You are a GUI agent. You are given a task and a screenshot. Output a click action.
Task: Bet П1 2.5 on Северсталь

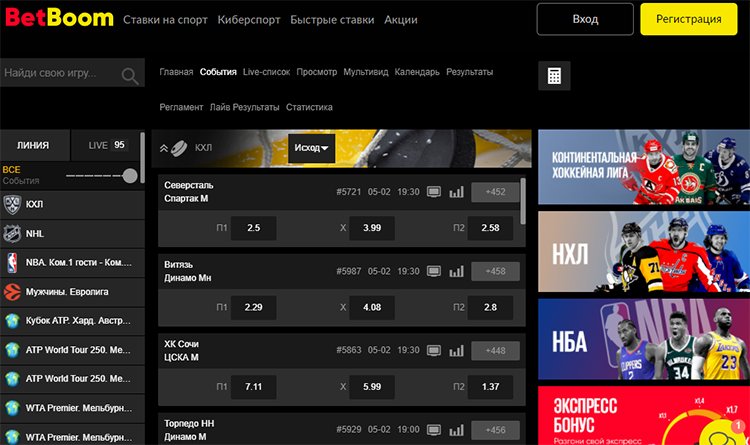click(254, 228)
